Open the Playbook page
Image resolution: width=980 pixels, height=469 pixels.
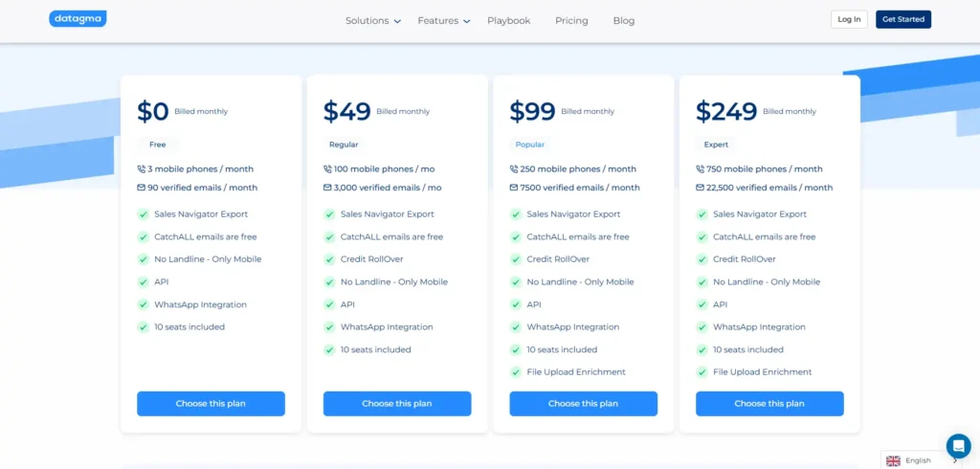[509, 21]
